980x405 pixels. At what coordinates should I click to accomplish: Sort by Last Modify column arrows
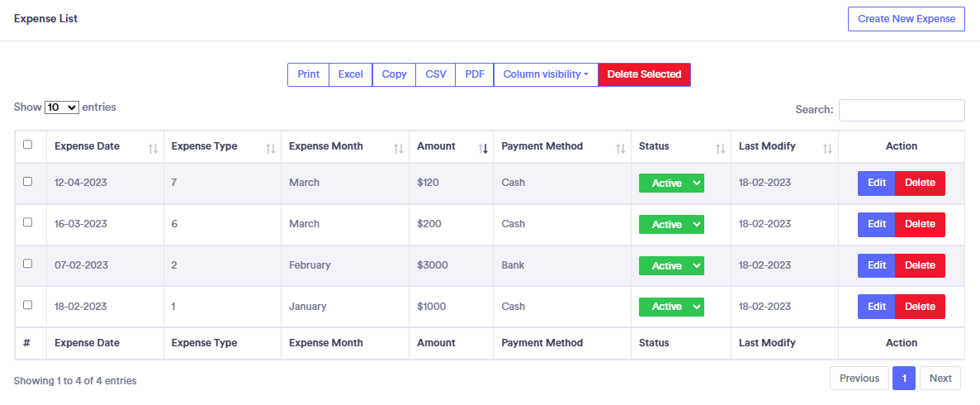click(827, 148)
